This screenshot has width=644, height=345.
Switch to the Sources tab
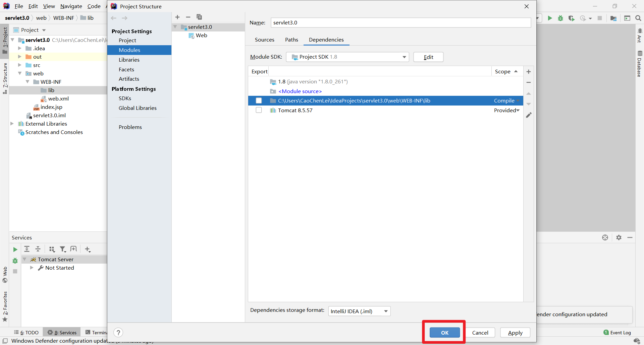(264, 40)
